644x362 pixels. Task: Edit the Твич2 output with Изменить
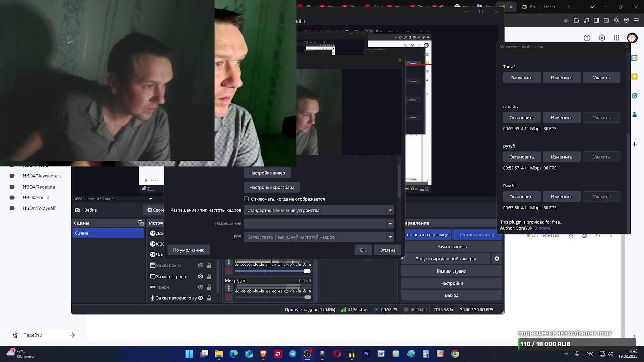click(x=561, y=78)
